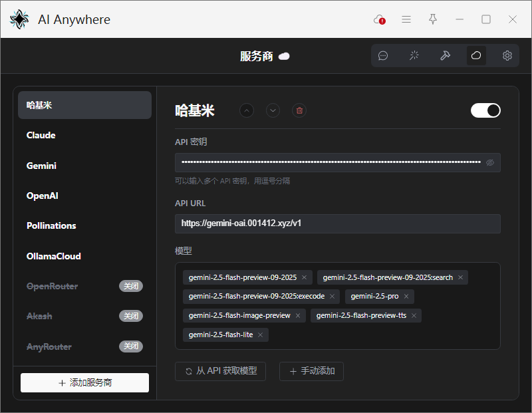Screen dimensions: 532x413
Task: Remove the gemini-2.5-pro model tag
Action: [406, 297]
